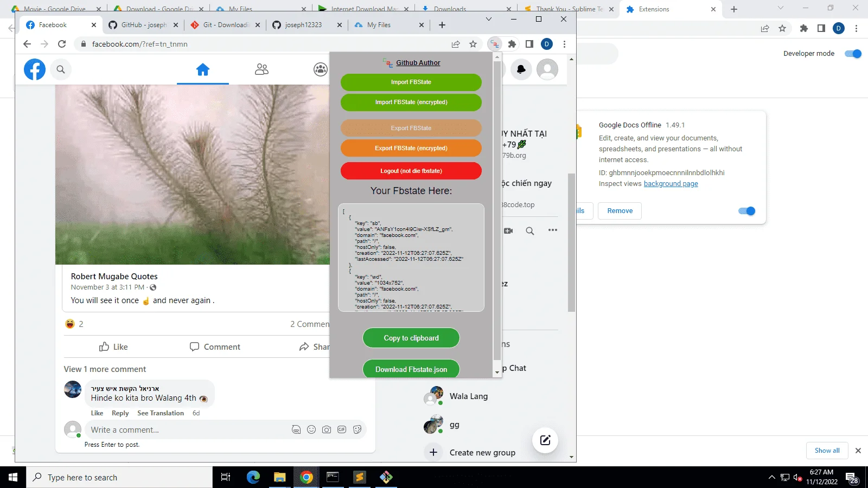Click Remove for Google Docs Offline
This screenshot has width=868, height=488.
coord(620,211)
